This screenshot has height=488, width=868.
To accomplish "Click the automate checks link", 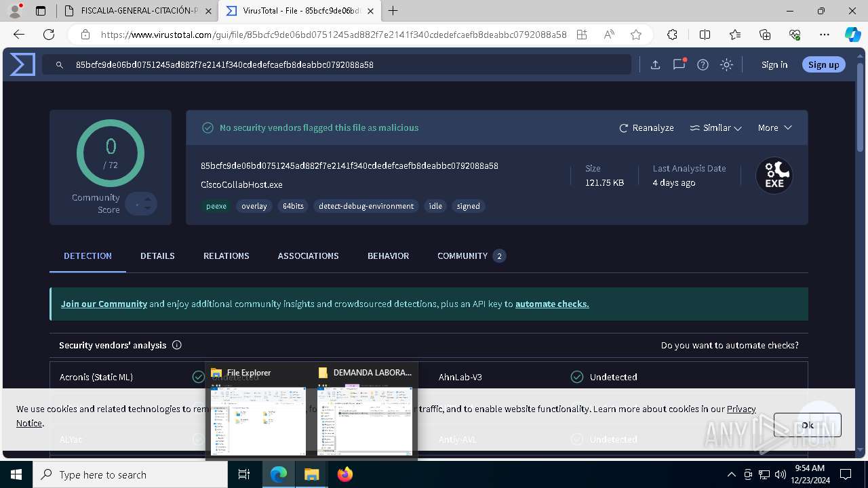I will [x=552, y=304].
